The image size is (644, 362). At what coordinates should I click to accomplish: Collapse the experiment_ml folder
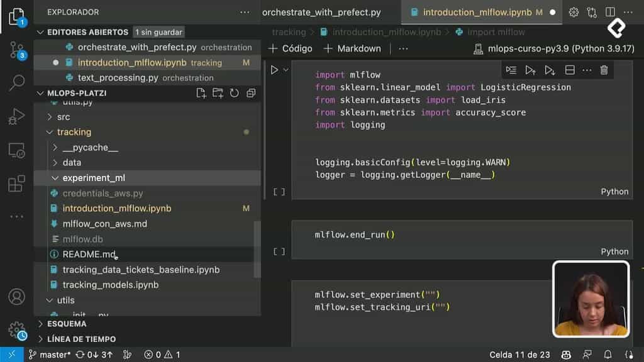point(55,178)
